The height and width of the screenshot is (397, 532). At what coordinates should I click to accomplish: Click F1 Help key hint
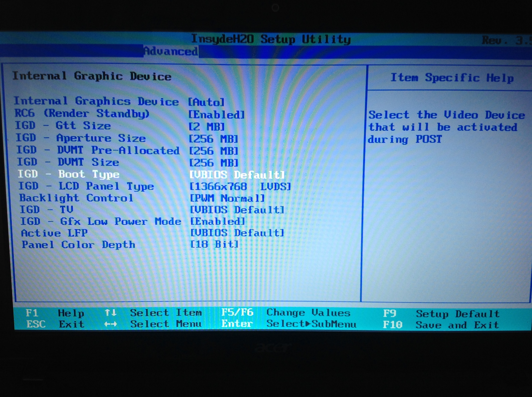55,313
